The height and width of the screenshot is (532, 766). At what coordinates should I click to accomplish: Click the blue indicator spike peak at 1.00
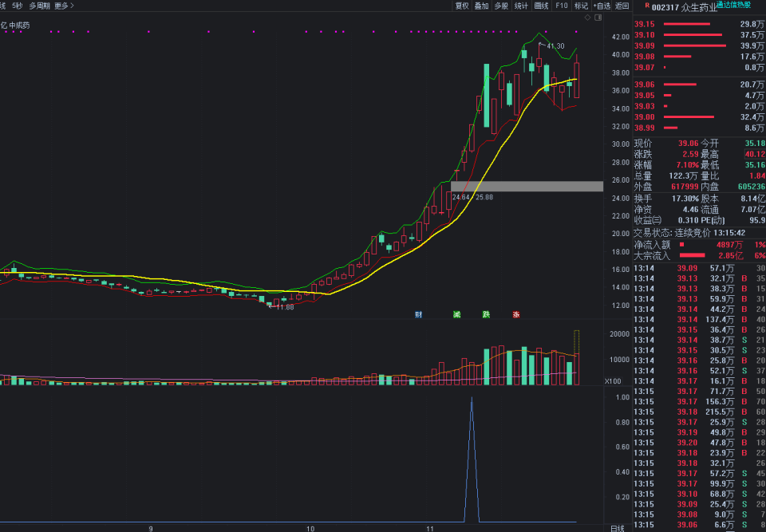click(x=472, y=399)
